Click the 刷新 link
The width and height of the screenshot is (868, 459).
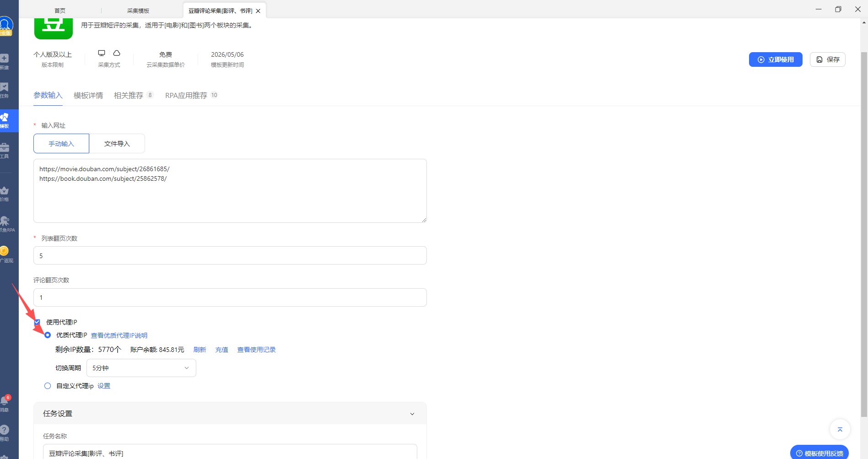coord(200,350)
